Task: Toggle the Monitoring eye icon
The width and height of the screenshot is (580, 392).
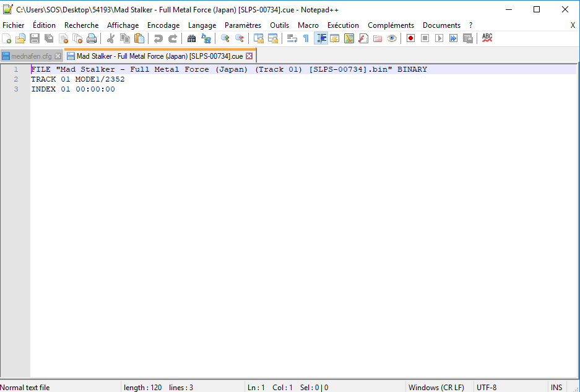Action: [392, 38]
